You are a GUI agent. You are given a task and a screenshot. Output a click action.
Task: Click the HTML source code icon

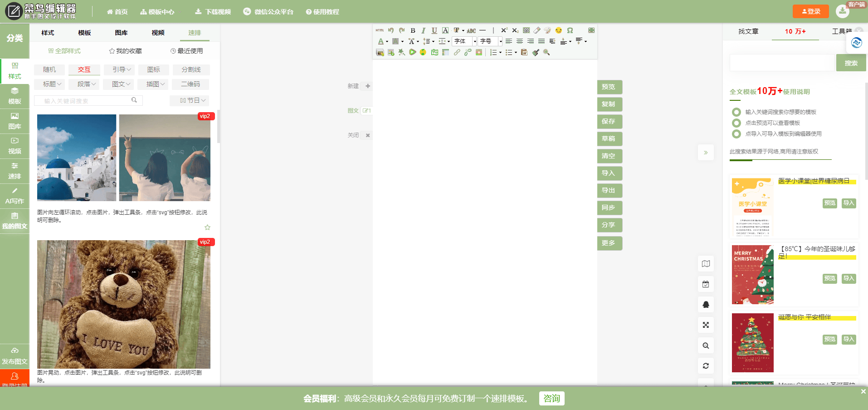pyautogui.click(x=380, y=30)
